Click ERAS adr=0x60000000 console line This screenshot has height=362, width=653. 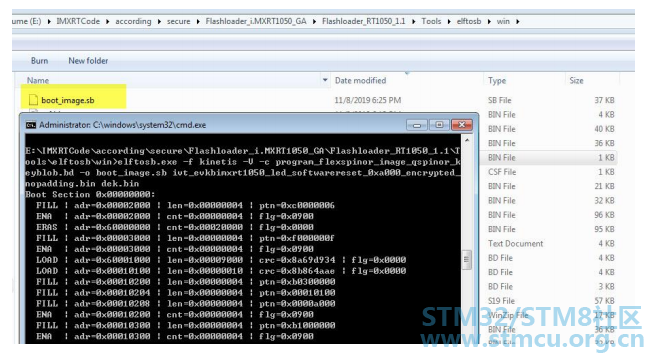tap(175, 227)
